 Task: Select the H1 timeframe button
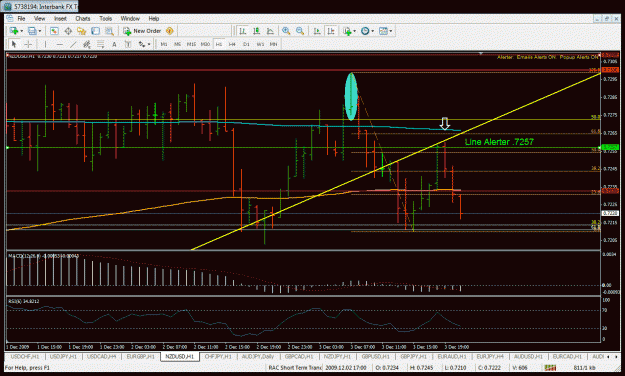click(x=219, y=44)
